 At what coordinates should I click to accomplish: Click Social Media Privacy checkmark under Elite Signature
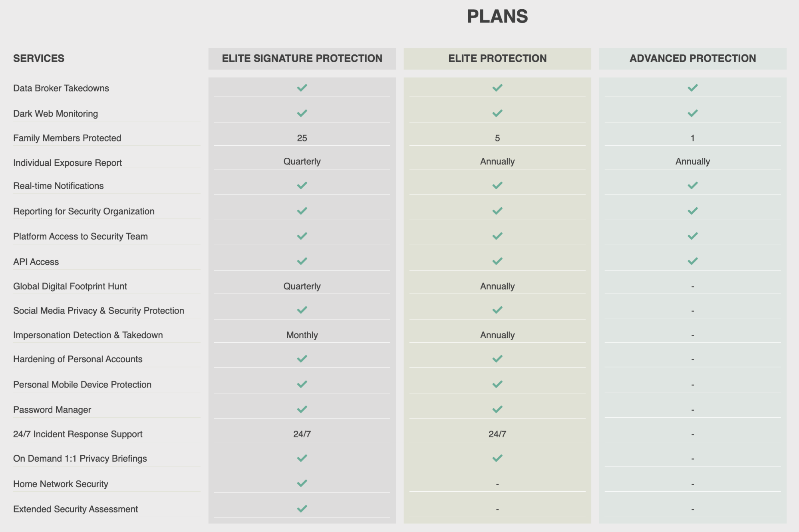(x=302, y=310)
